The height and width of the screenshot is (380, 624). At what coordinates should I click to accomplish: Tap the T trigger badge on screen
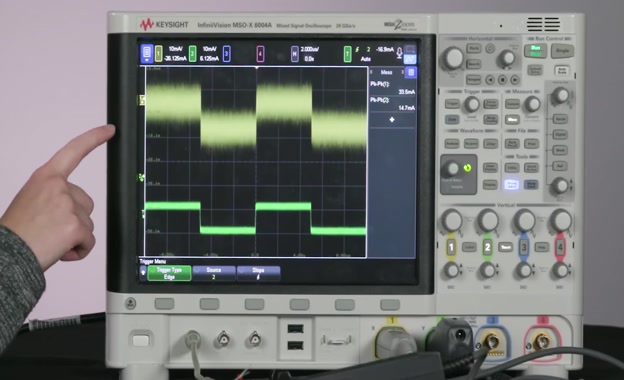pyautogui.click(x=347, y=54)
